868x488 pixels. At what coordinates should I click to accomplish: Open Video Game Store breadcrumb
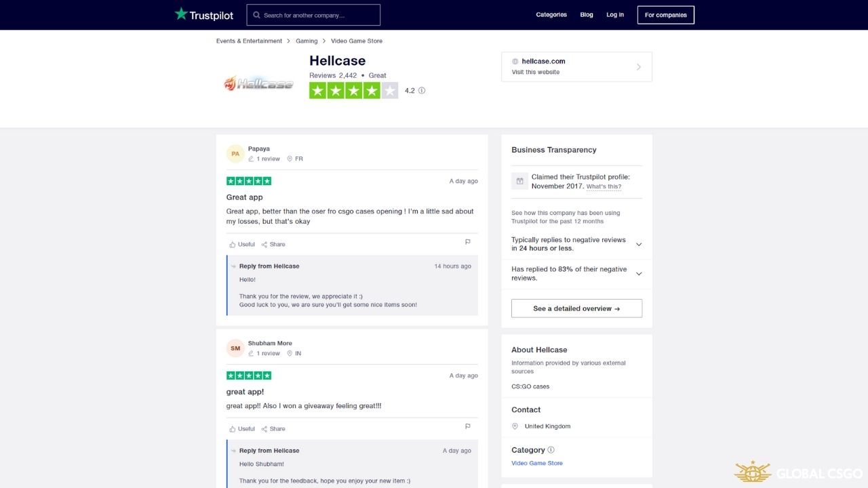pos(357,41)
